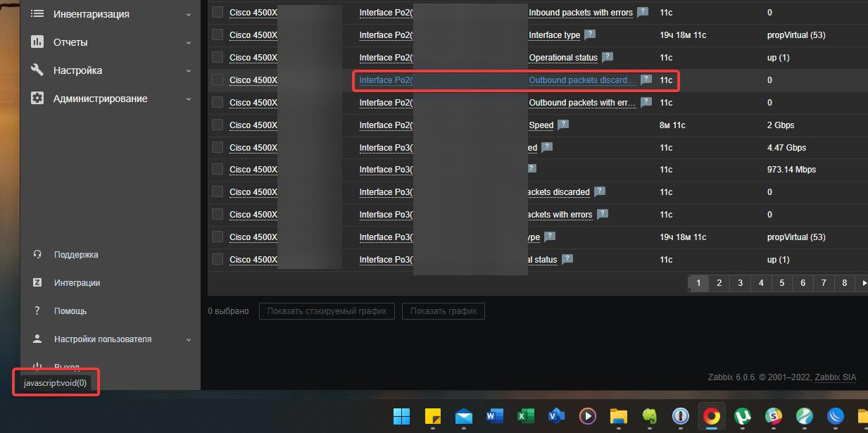Open the Windows Start menu
The image size is (868, 433).
[401, 416]
